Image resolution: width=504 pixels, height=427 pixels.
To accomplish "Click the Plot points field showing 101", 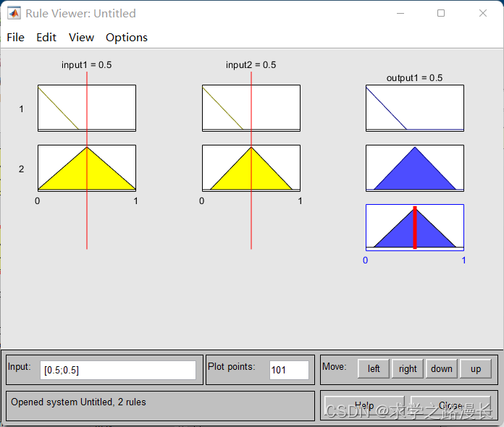I will point(289,370).
